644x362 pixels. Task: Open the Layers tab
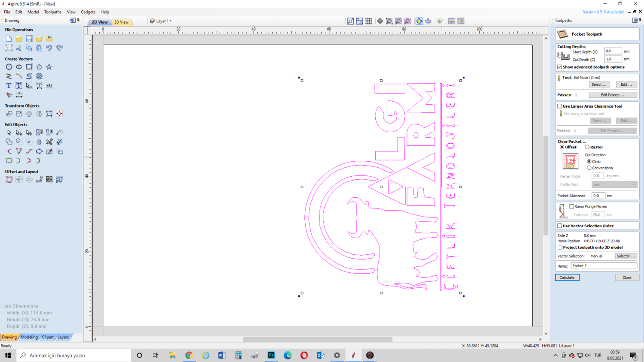63,337
